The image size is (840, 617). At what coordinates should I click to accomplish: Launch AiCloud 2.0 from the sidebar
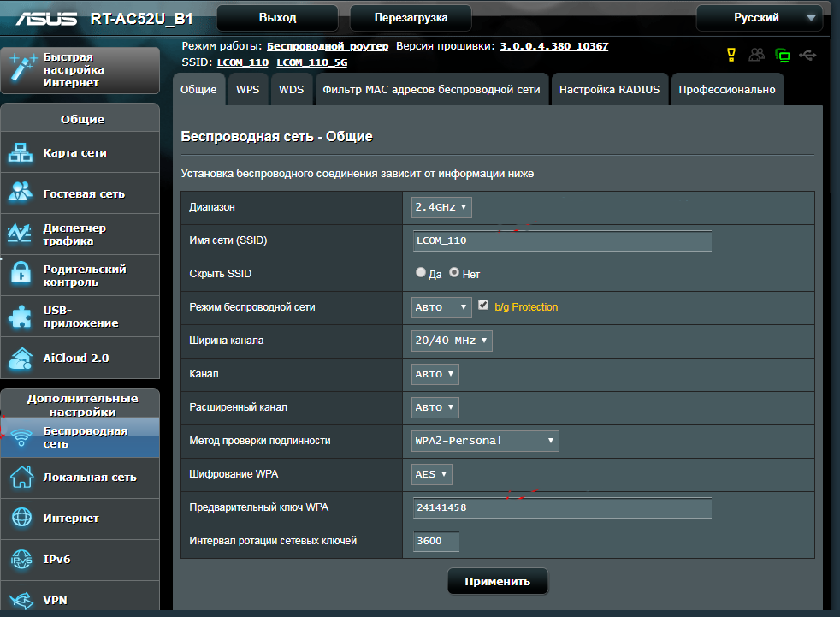point(80,358)
